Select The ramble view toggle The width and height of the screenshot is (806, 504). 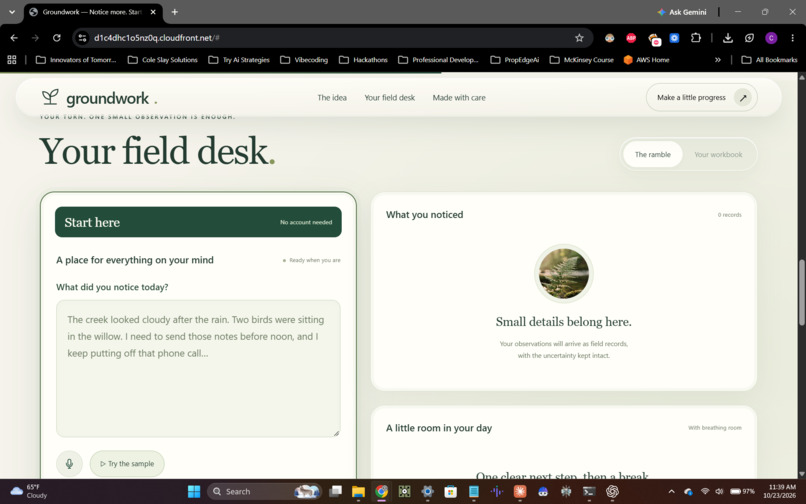[x=652, y=154]
